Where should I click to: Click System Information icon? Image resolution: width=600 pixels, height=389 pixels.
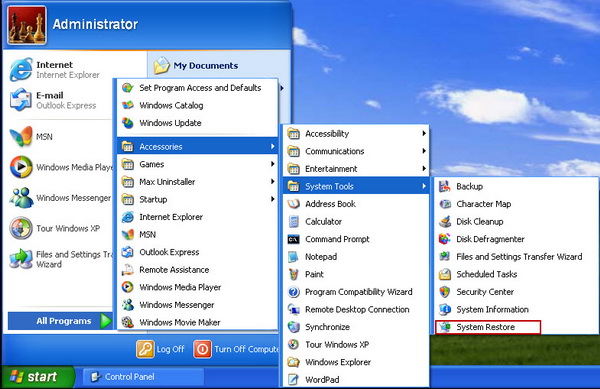445,309
